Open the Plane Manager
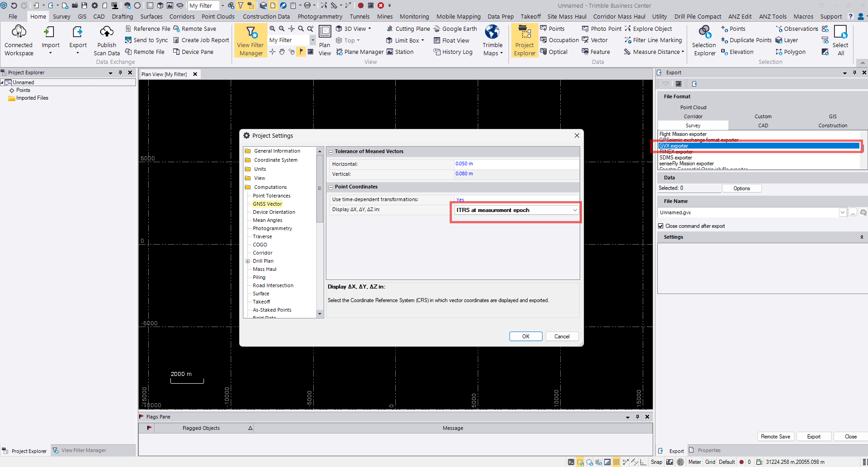 (x=359, y=52)
